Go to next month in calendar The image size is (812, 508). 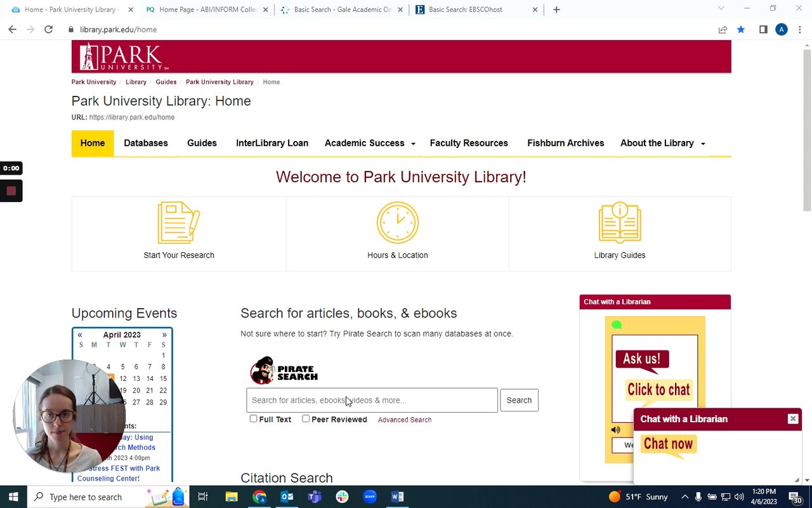pos(164,335)
